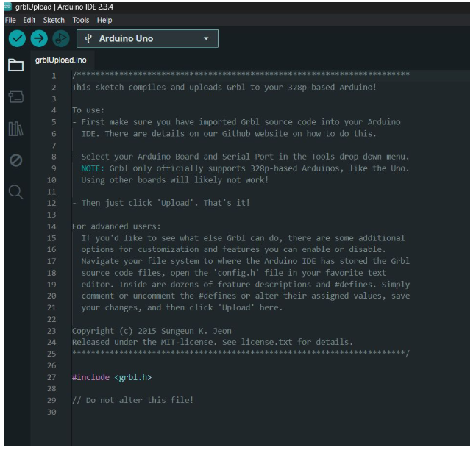Viewport: 476px width, 450px height.
Task: Open the Arduino Uno board dropdown
Action: [x=148, y=38]
